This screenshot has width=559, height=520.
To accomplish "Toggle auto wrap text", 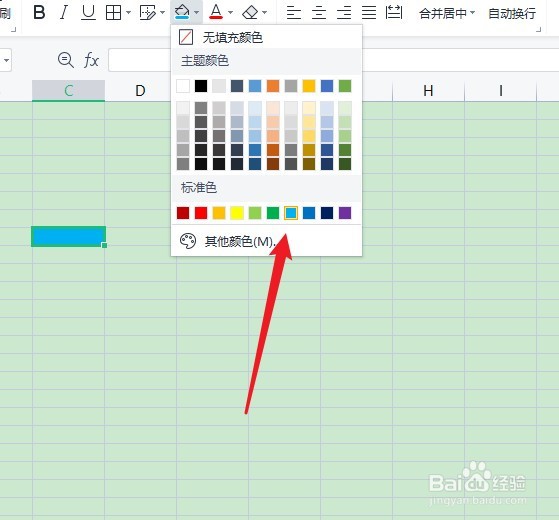I will click(x=512, y=14).
